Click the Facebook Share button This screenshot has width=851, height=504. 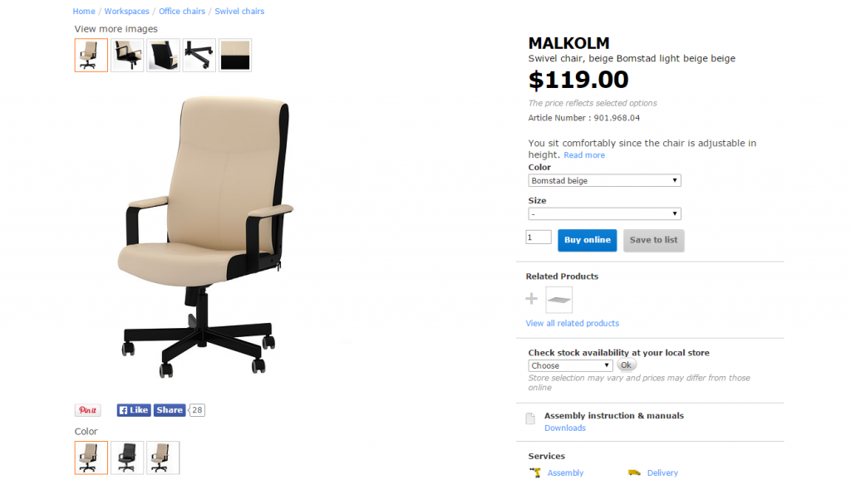[x=170, y=410]
